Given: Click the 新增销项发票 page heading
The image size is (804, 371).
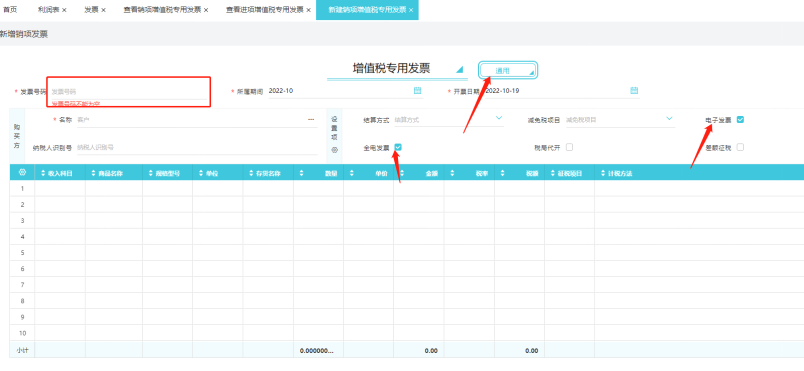Looking at the screenshot, I should tap(24, 34).
